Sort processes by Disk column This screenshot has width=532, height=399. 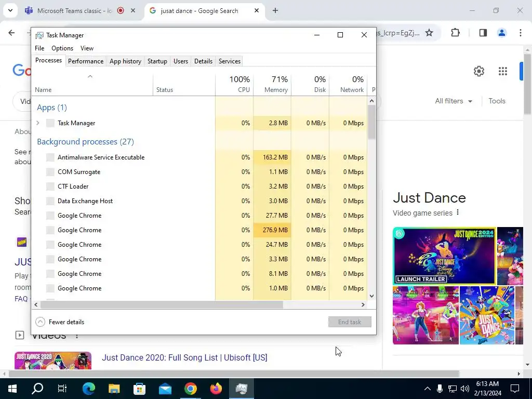coord(310,84)
